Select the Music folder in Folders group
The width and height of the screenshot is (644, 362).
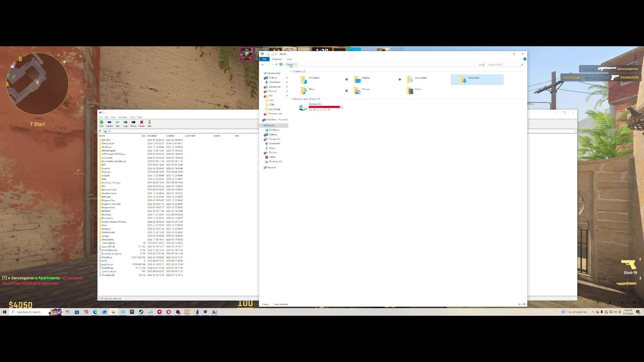308,90
